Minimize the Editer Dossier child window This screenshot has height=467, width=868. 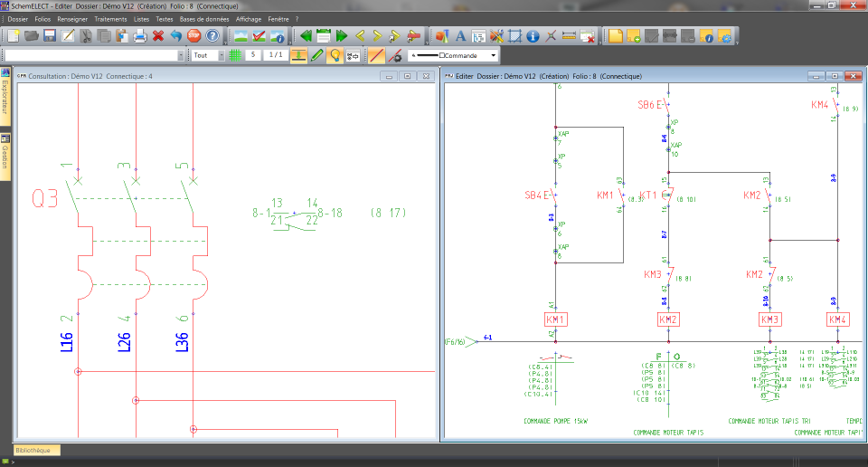click(x=816, y=76)
